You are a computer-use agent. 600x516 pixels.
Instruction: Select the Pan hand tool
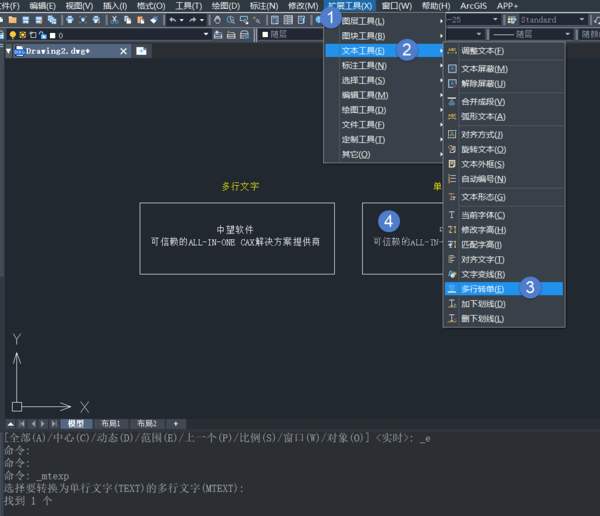(x=217, y=20)
